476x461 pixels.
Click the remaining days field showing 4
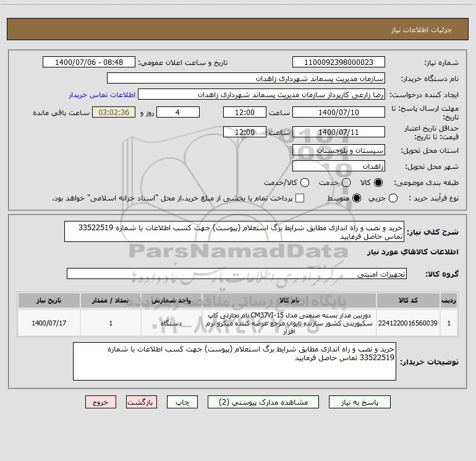178,112
